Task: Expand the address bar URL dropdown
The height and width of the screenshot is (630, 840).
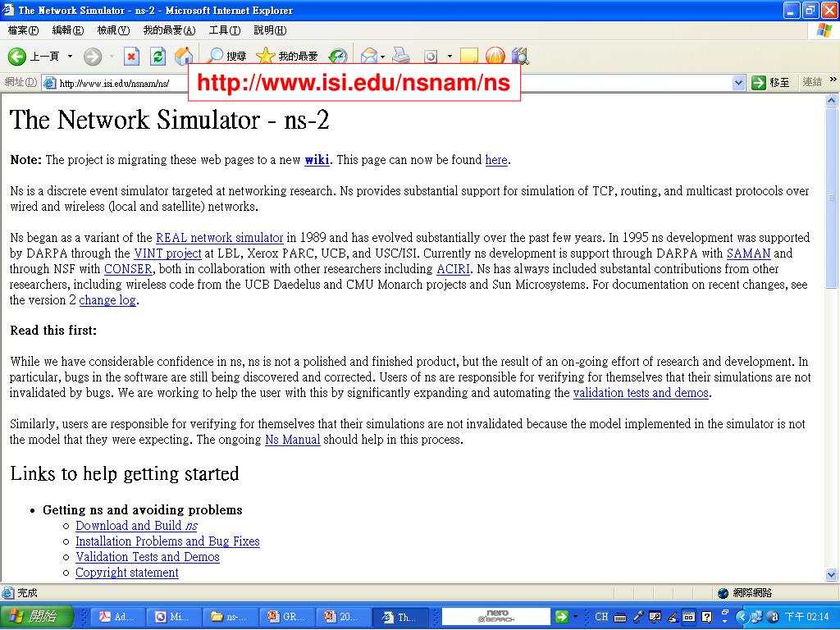Action: tap(739, 83)
